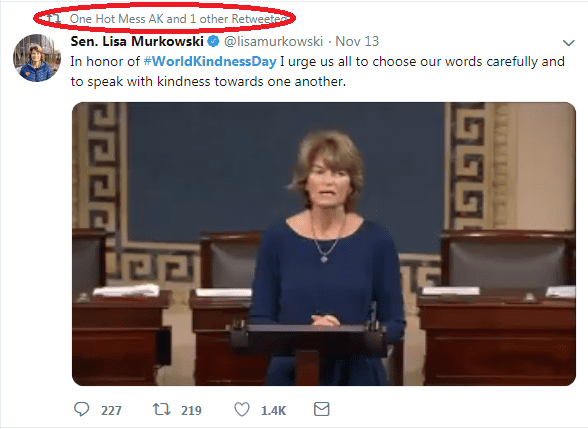Retweet using the arrows icon beside 219
588x429 pixels.
tap(162, 409)
